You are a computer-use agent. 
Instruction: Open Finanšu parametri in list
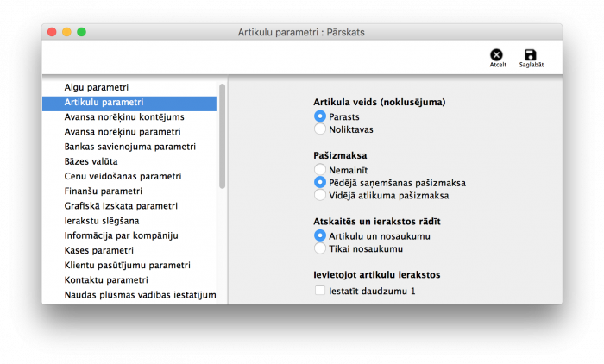coord(103,191)
